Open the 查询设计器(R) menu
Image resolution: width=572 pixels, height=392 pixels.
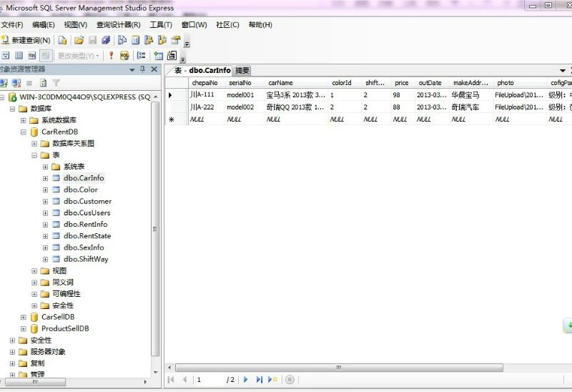(x=119, y=25)
